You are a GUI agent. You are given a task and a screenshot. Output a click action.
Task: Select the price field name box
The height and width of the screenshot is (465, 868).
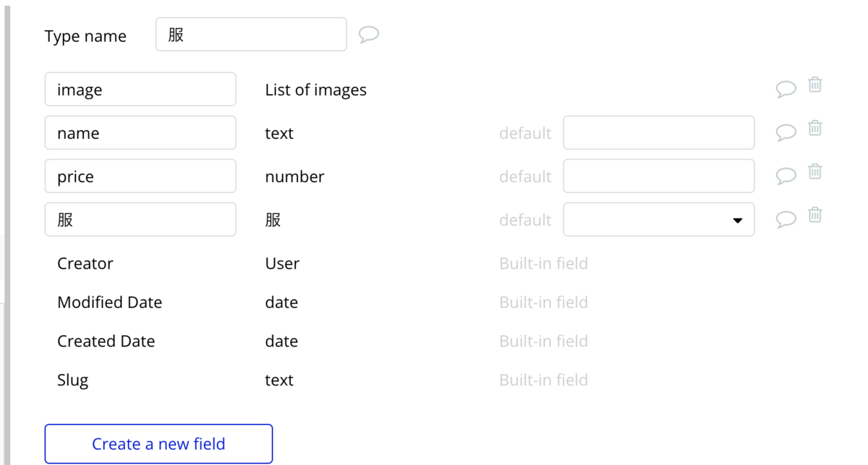pyautogui.click(x=140, y=176)
